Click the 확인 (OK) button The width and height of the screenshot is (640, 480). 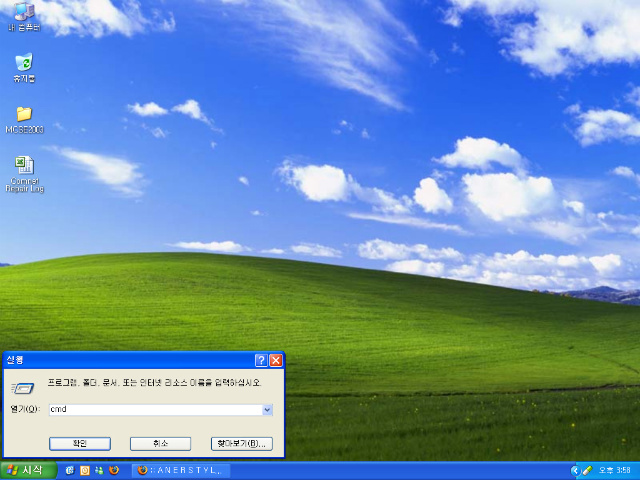(80, 444)
